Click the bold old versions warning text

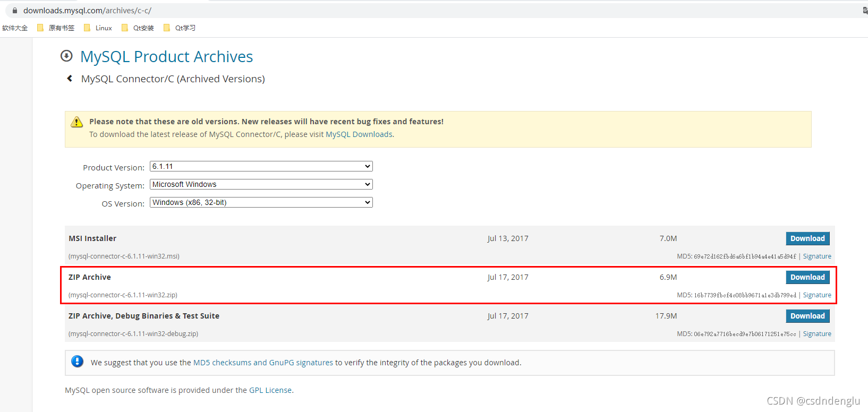pyautogui.click(x=266, y=122)
